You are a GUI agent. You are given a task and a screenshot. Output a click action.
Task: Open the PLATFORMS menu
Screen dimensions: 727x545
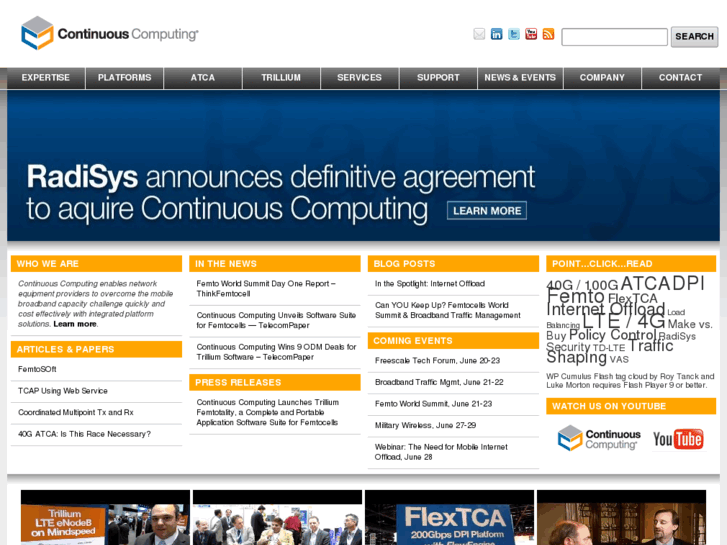pos(124,77)
